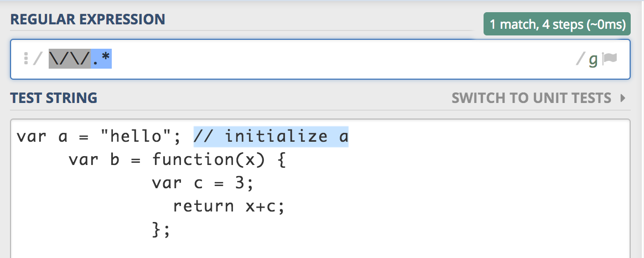Click the dotted drag handle beside the regex
Screen dimensions: 644x258
pyautogui.click(x=25, y=59)
